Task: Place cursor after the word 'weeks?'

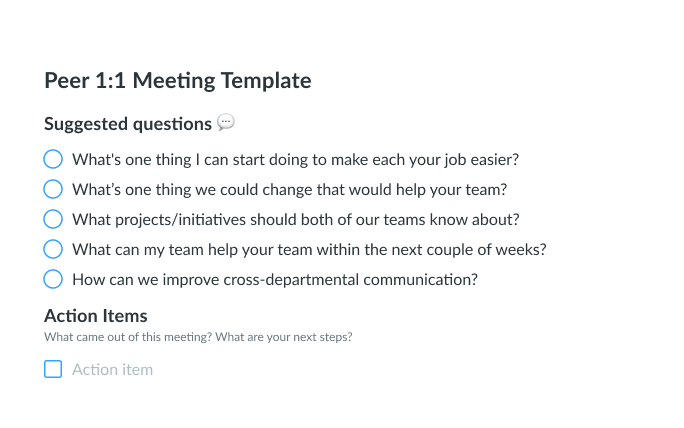Action: click(x=547, y=250)
